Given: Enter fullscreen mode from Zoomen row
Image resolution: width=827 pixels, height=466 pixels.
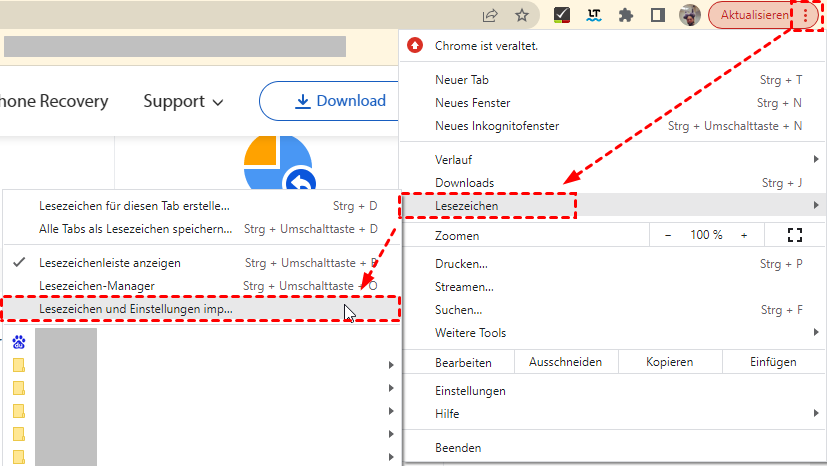Looking at the screenshot, I should click(795, 235).
